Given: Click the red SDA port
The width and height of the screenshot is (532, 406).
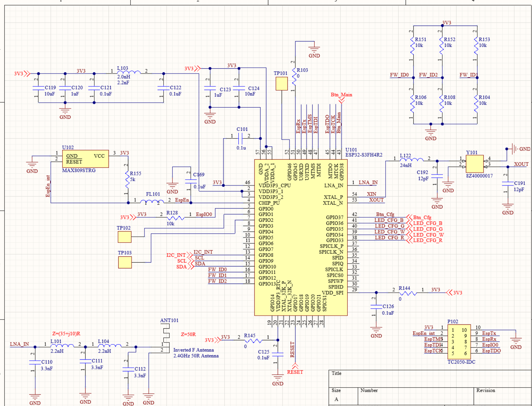Looking at the screenshot, I should coord(185,267).
